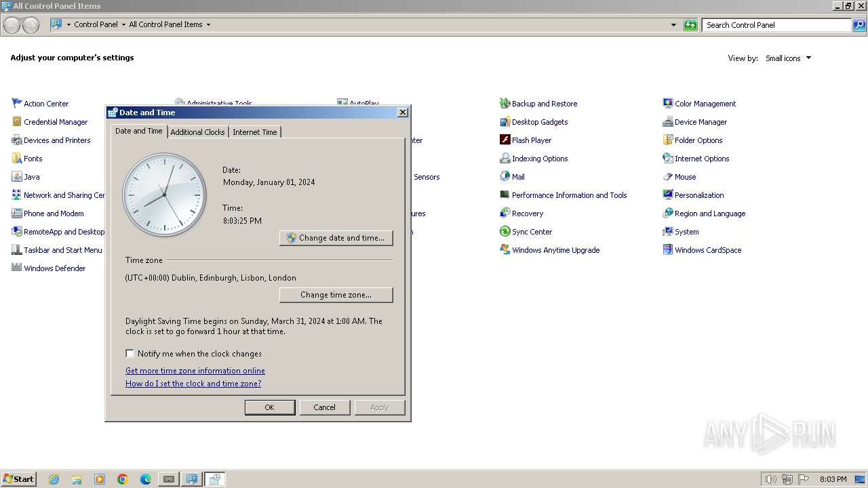Open Folder Options icon
Image resolution: width=868 pixels, height=488 pixels.
point(668,140)
